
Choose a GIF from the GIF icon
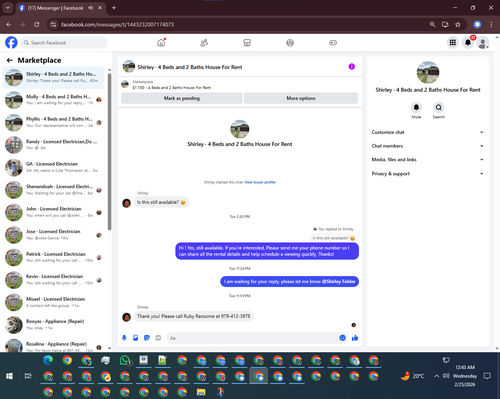158,338
